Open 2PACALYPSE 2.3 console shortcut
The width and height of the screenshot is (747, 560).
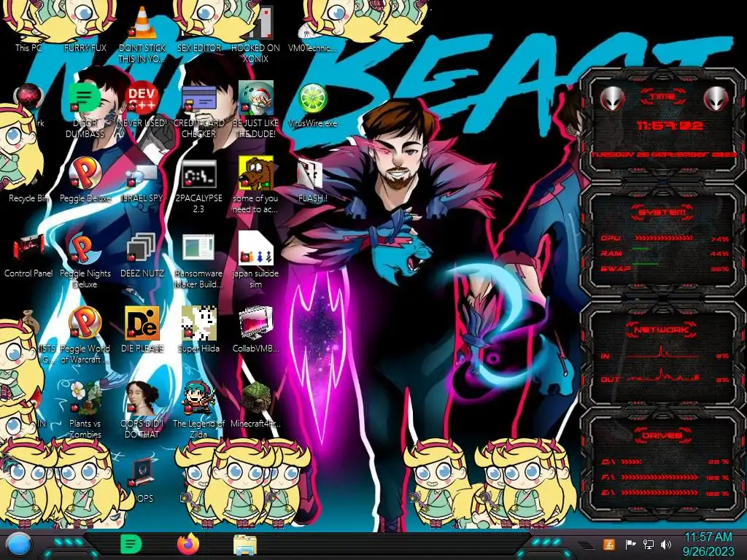(199, 186)
